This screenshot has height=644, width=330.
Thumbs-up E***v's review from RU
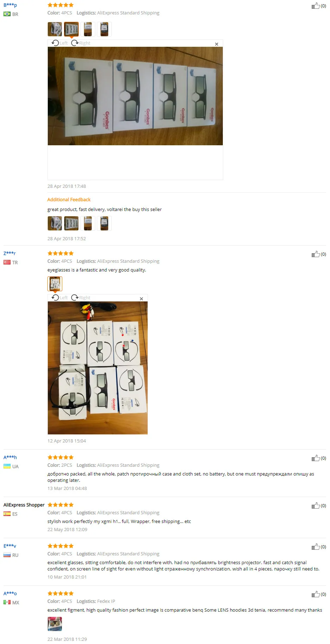(316, 547)
